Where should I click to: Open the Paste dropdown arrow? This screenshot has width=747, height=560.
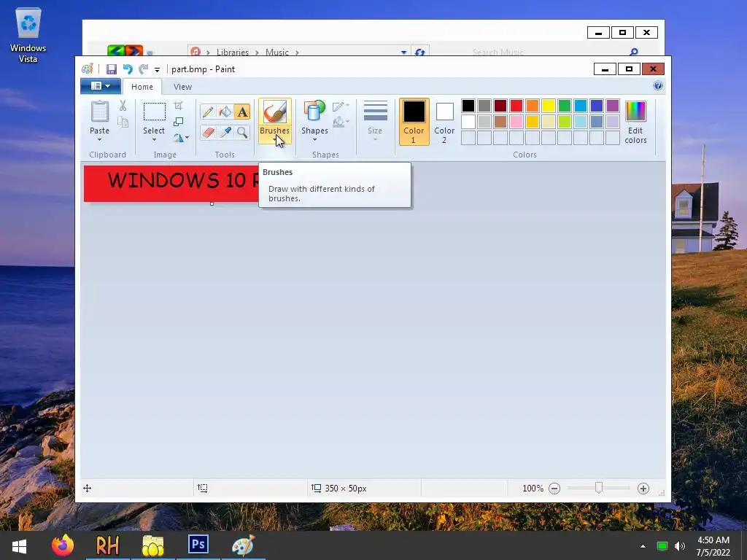pos(99,139)
